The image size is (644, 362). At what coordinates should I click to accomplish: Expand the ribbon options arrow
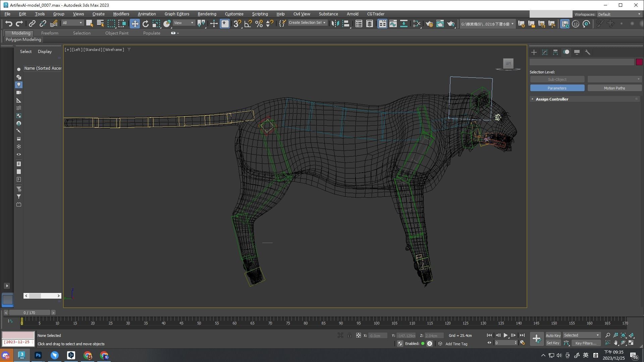click(178, 33)
